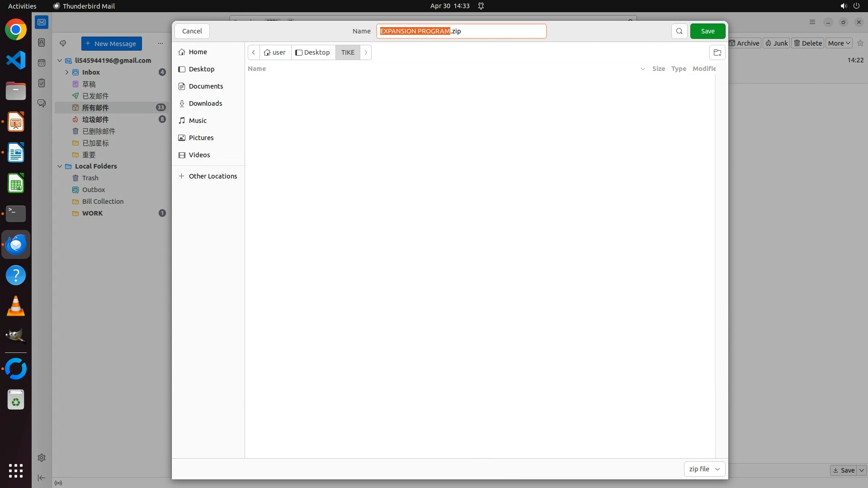This screenshot has width=868, height=488.
Task: Sort files by Name column header
Action: 257,69
